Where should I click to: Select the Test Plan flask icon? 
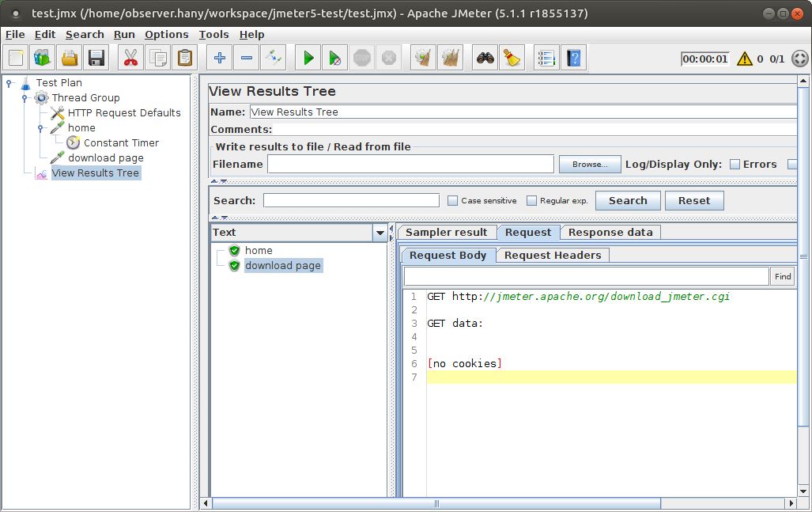coord(26,83)
